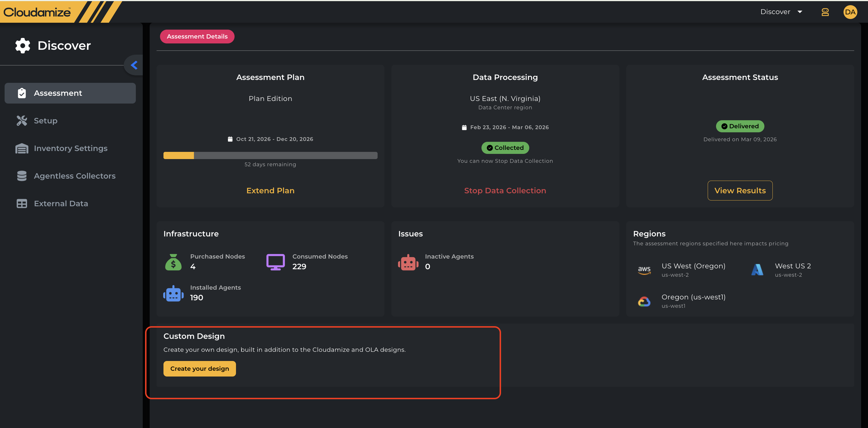Viewport: 868px width, 428px height.
Task: Click the Cloudamize logo
Action: (37, 12)
